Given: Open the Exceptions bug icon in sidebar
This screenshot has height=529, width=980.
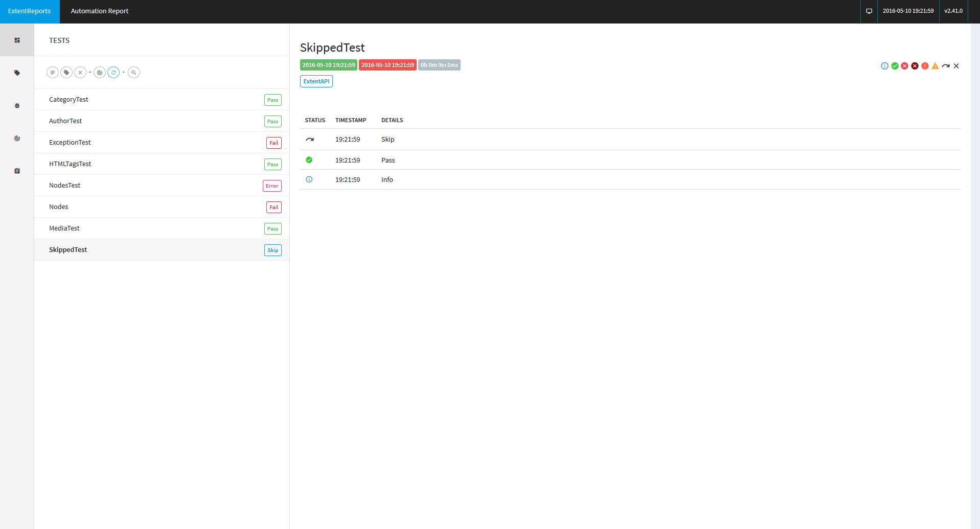Looking at the screenshot, I should (x=17, y=106).
